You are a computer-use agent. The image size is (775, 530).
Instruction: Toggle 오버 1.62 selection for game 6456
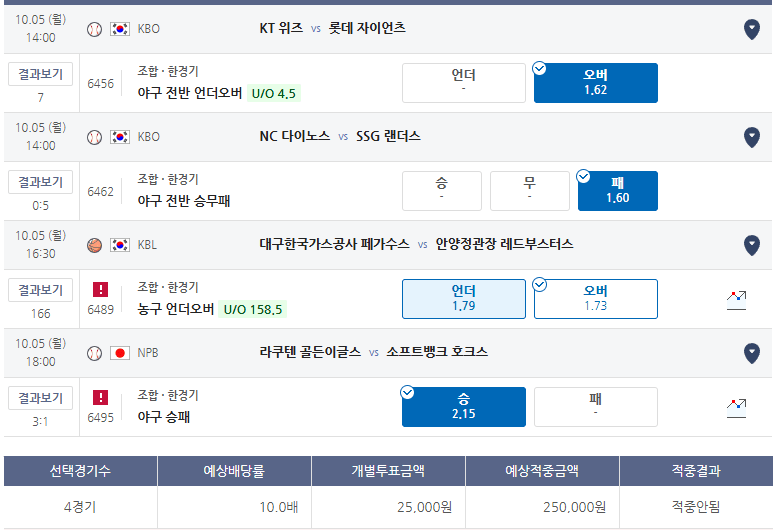(596, 83)
